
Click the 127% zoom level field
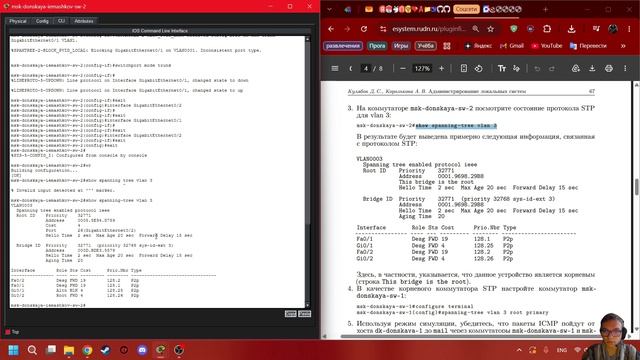pyautogui.click(x=422, y=69)
